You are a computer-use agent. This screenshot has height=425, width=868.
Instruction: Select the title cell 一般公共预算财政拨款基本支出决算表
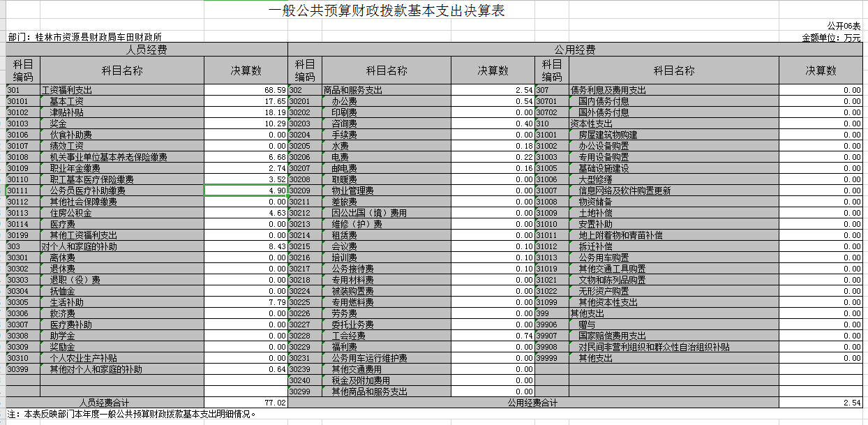coord(386,11)
